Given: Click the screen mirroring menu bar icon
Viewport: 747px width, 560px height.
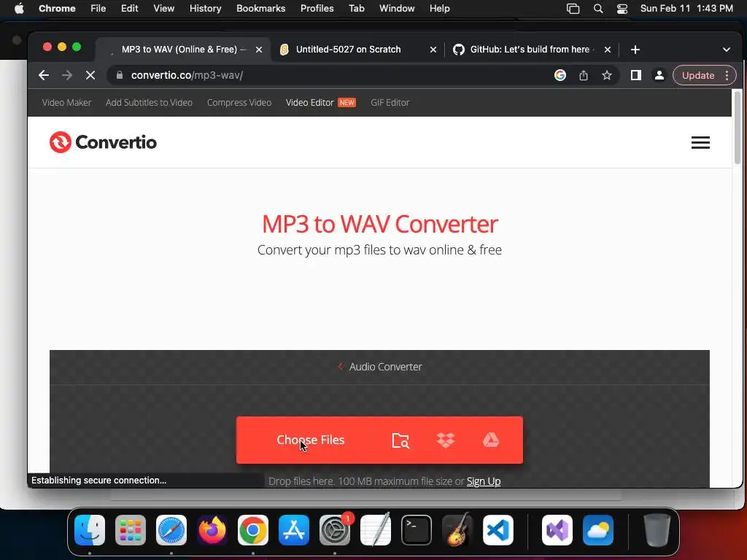Looking at the screenshot, I should (573, 9).
